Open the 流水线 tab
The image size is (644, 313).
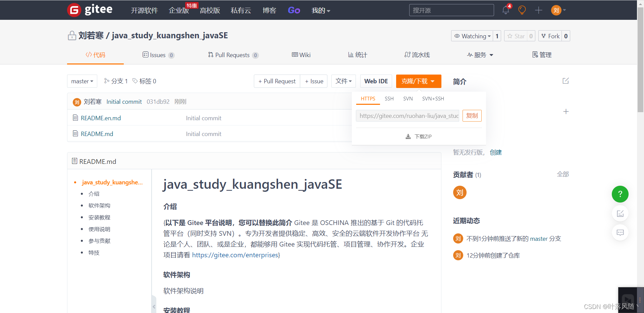(417, 55)
